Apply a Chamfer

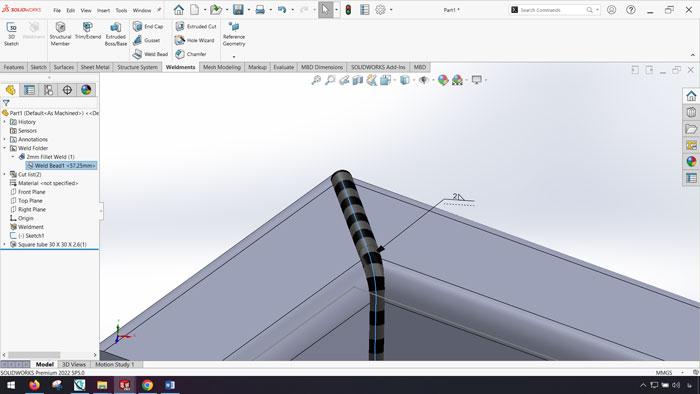191,54
